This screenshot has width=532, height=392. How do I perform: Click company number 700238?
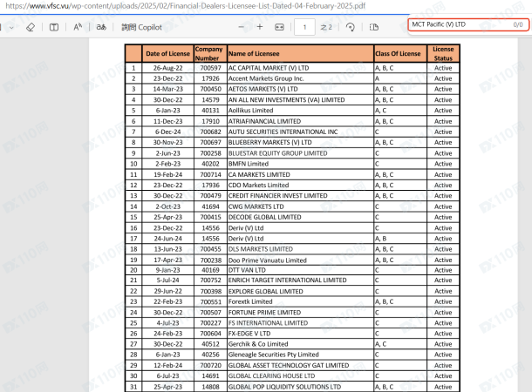210,260
